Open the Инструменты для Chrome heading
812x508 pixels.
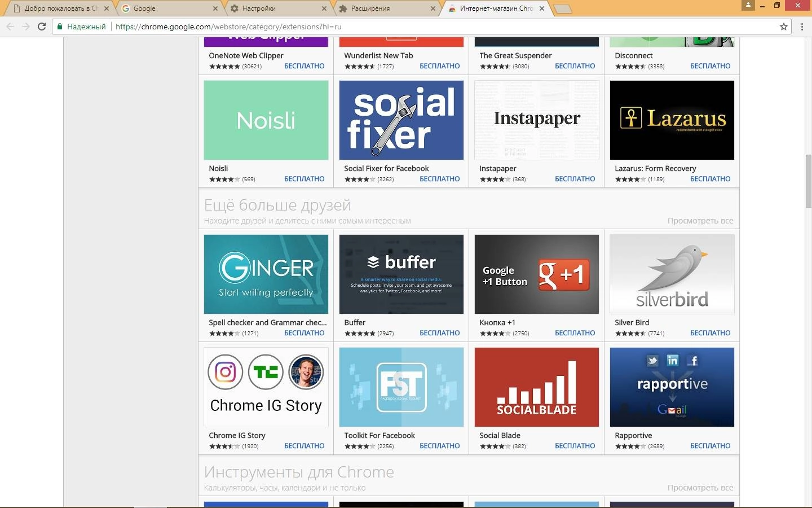click(299, 472)
